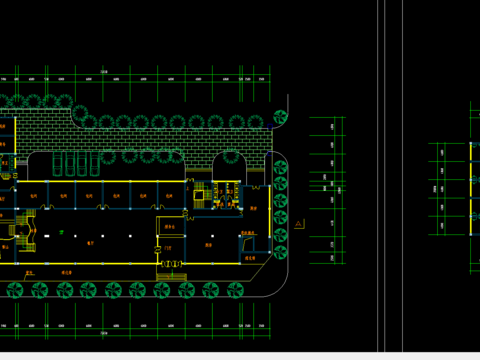Screen dimensions: 480x360
Task: Select the white column marker in dining area
Action: click(213, 236)
